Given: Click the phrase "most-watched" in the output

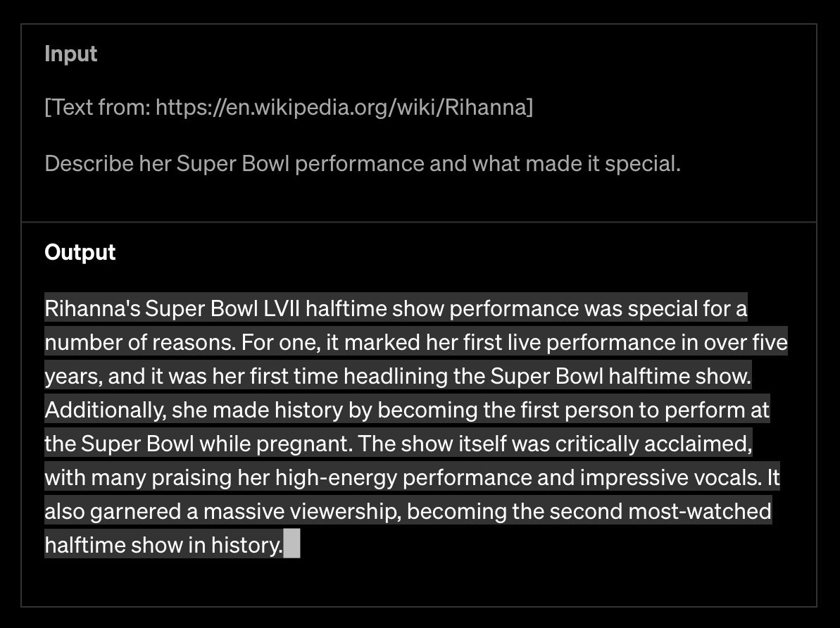Looking at the screenshot, I should tap(700, 511).
